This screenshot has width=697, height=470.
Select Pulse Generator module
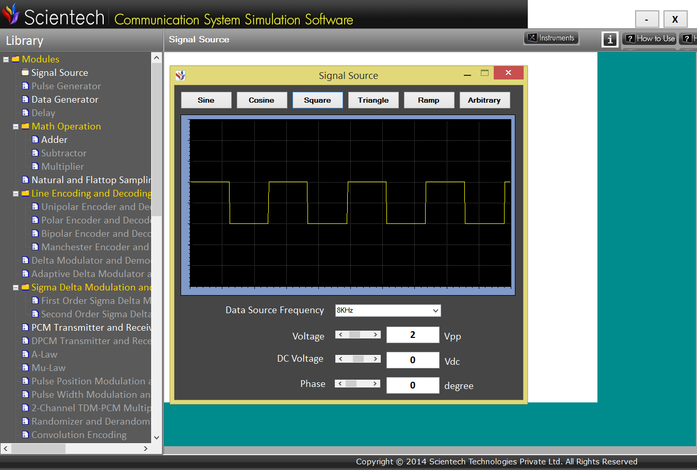(66, 86)
